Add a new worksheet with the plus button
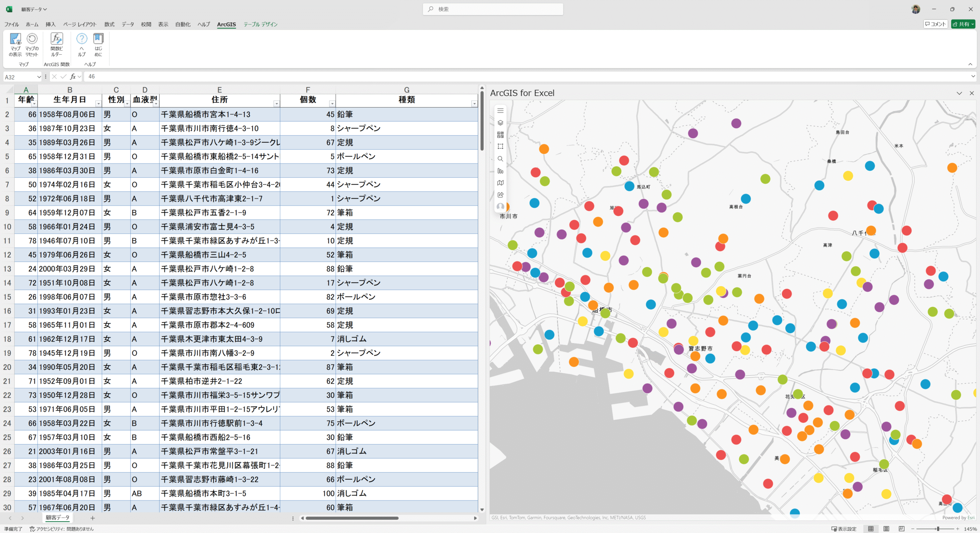This screenshot has height=533, width=980. [92, 518]
